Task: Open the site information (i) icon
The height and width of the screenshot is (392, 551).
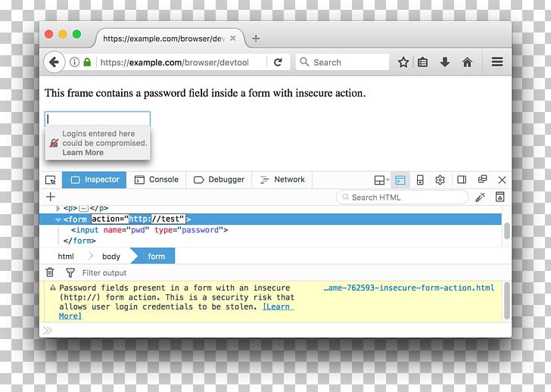Action: pos(74,62)
